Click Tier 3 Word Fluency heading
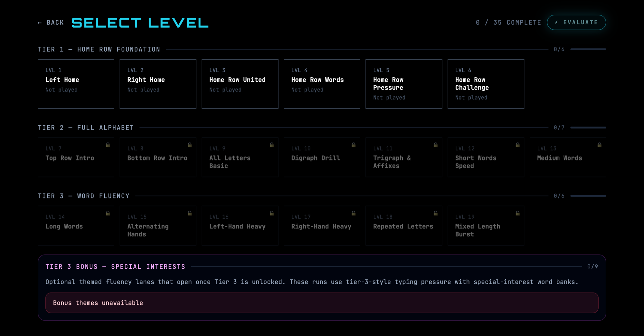644x336 pixels. pos(84,196)
